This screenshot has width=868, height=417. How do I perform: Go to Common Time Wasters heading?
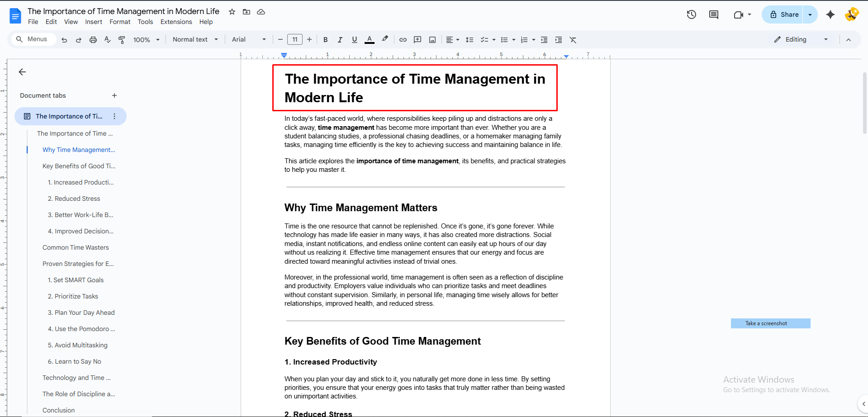click(76, 247)
